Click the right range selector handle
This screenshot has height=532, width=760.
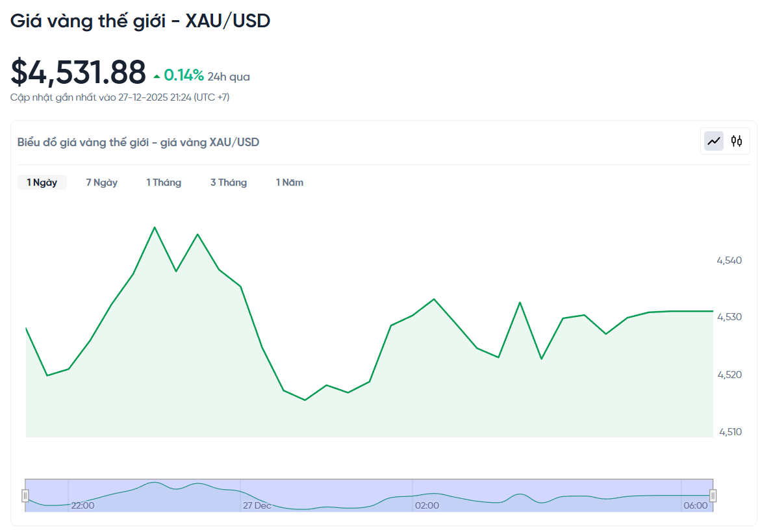click(x=713, y=496)
